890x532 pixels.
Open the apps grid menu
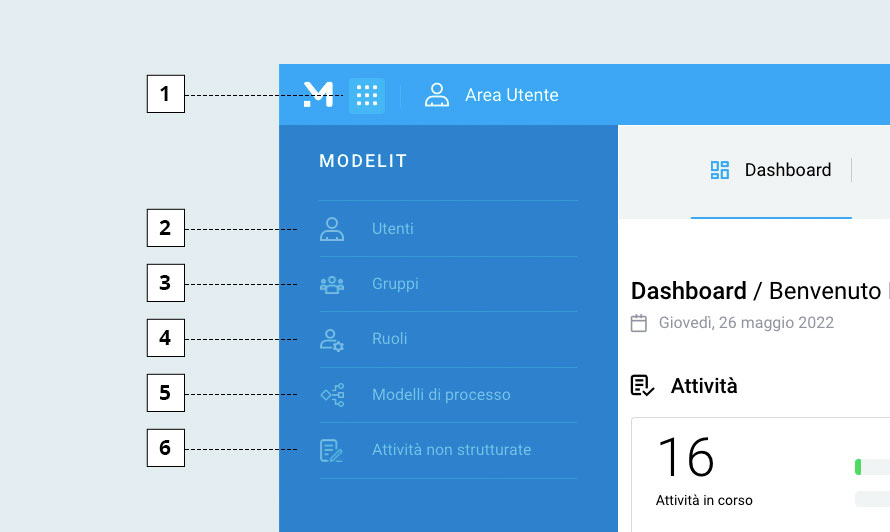pos(367,95)
